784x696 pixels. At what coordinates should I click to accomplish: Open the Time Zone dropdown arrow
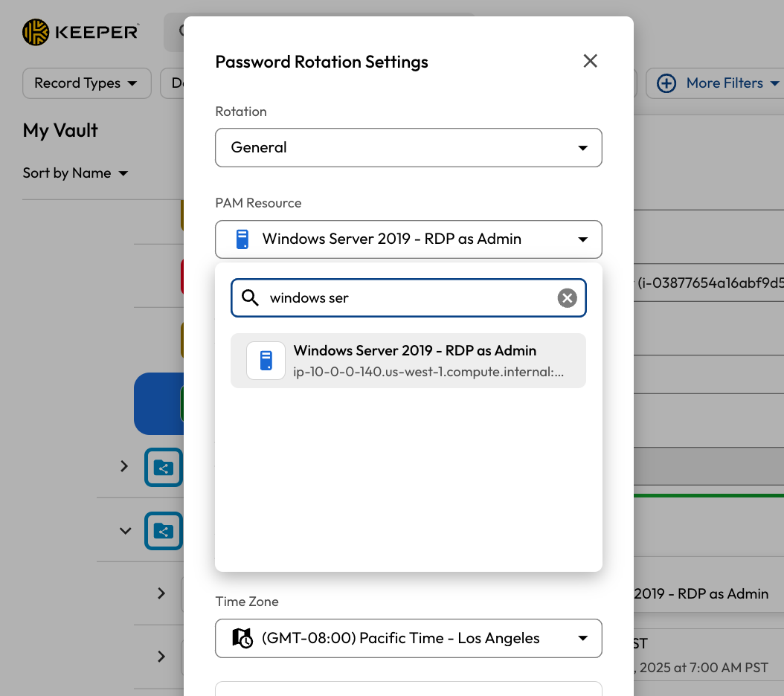(582, 639)
